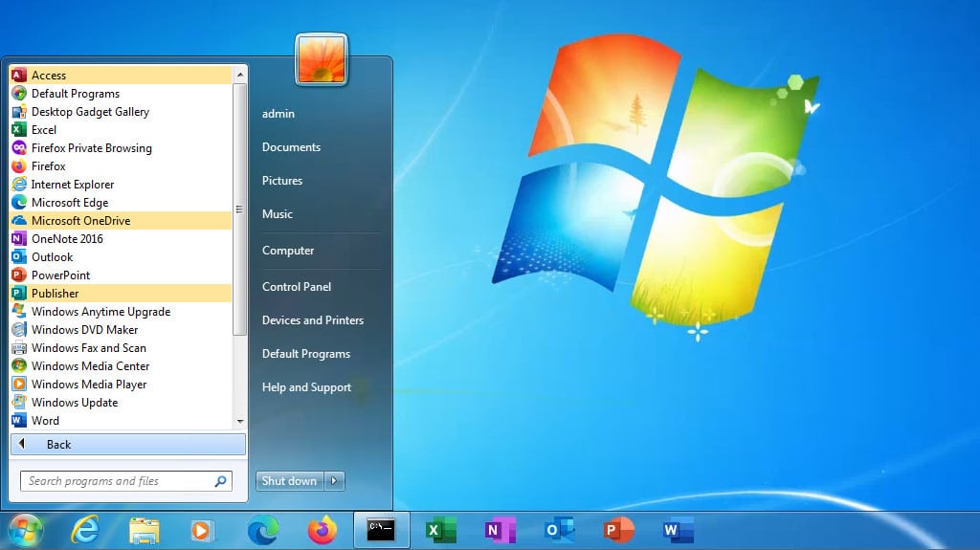Open Firefox Private Browsing
Screen dimensions: 980x550
[122, 147]
